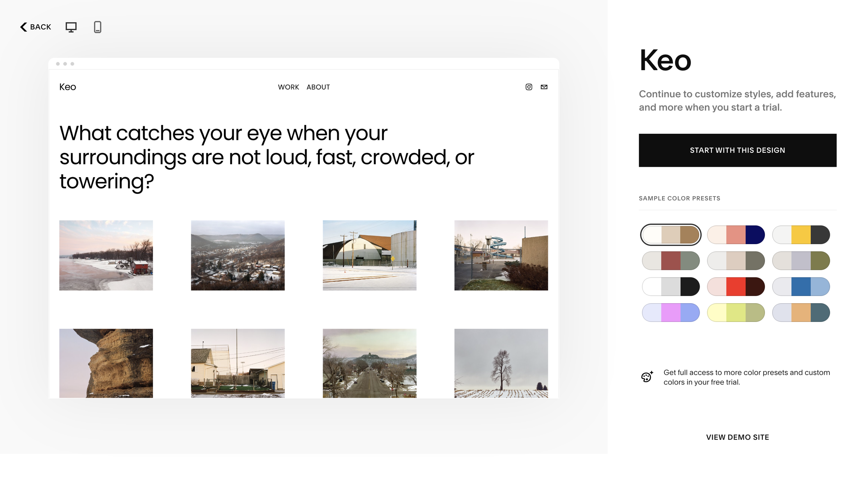Open the red house snowy shoreline photo

pyautogui.click(x=106, y=255)
